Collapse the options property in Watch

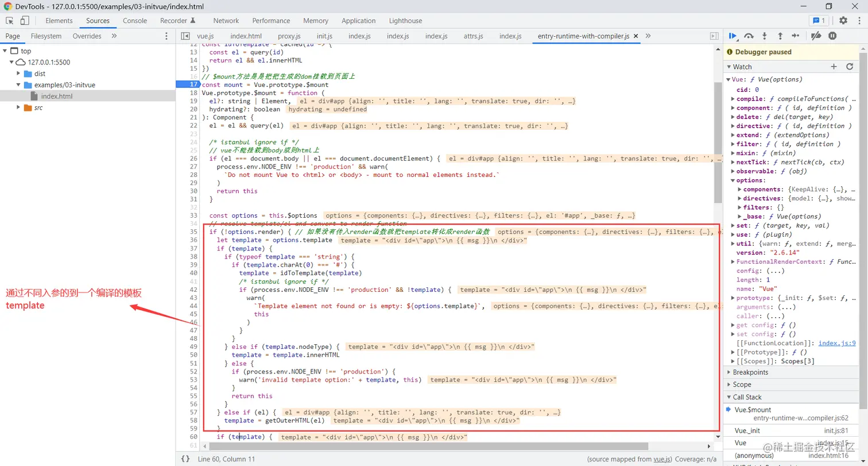pos(733,180)
